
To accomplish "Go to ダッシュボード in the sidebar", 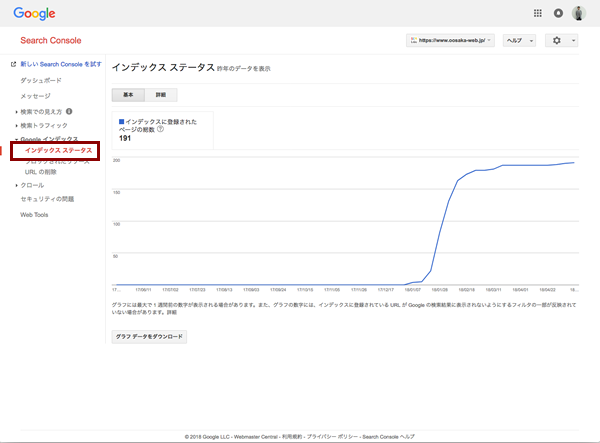I will (41, 79).
